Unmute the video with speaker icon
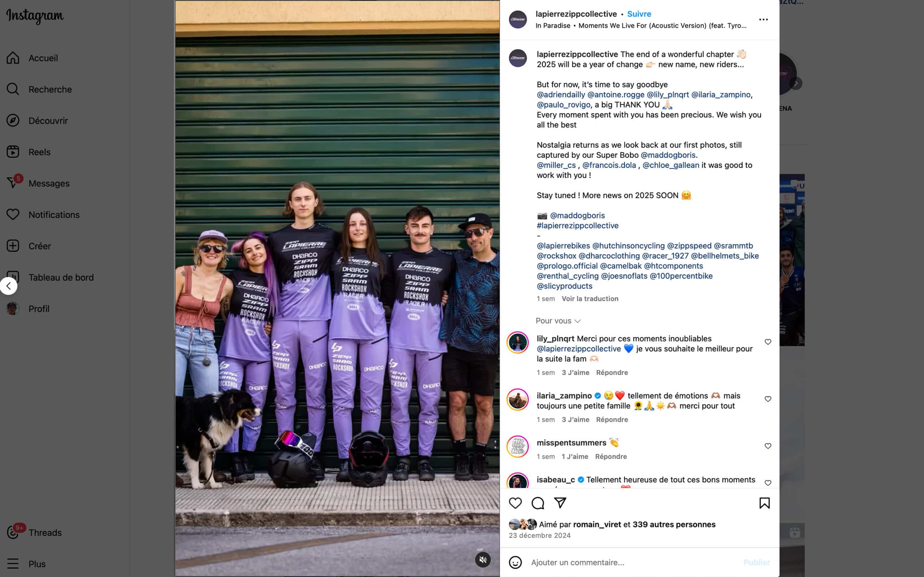This screenshot has height=577, width=924. [x=483, y=559]
